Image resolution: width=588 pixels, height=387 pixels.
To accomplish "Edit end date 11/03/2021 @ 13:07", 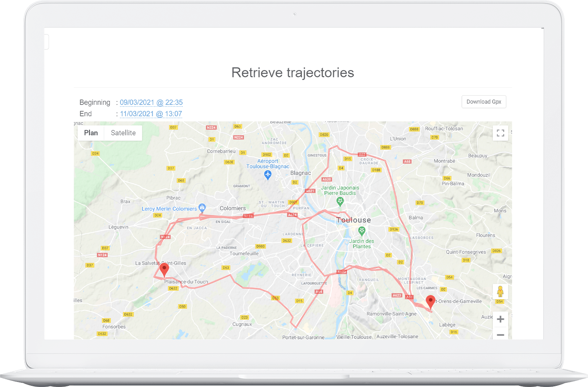I will (x=151, y=114).
